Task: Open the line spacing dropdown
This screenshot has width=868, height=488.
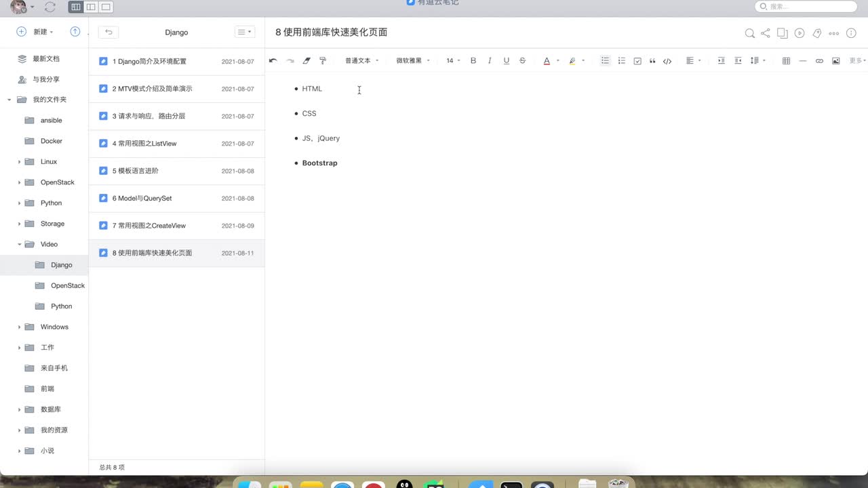Action: coord(758,61)
